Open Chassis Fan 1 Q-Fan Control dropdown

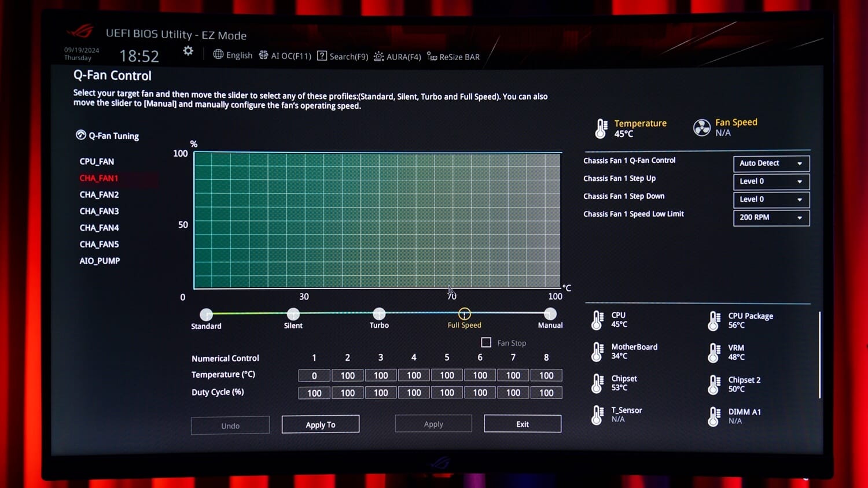(x=771, y=164)
